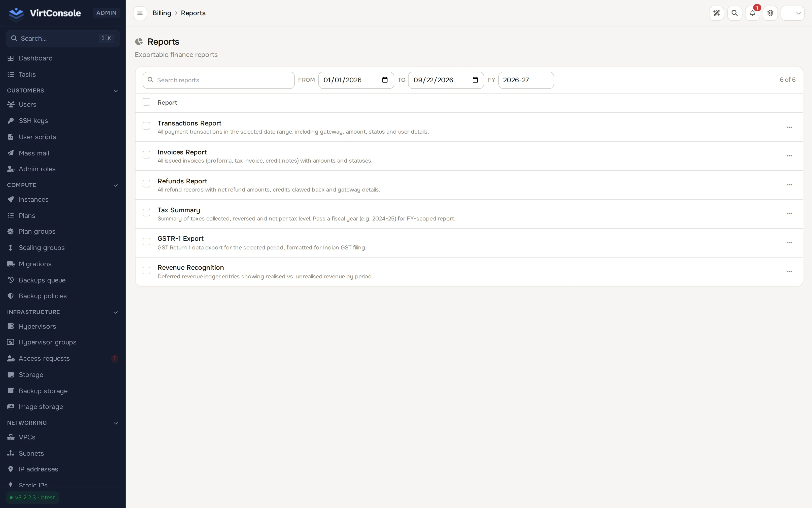Click the Plan groups layers icon
Image resolution: width=812 pixels, height=508 pixels.
coord(11,231)
